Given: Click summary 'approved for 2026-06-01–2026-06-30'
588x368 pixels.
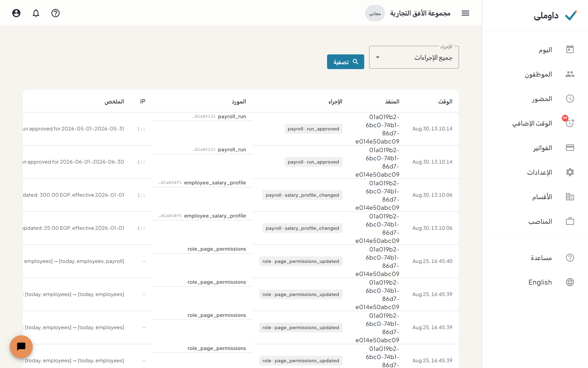Looking at the screenshot, I should click(x=76, y=162).
